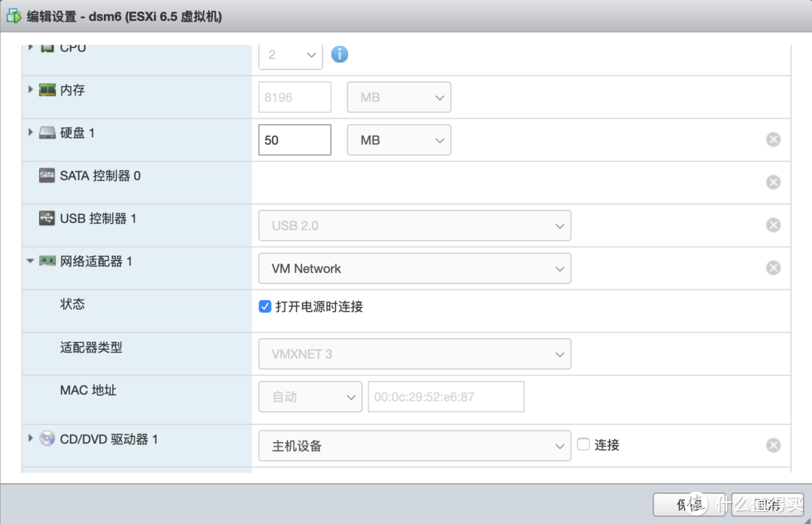Expand the CPU section
The image size is (812, 524).
31,47
